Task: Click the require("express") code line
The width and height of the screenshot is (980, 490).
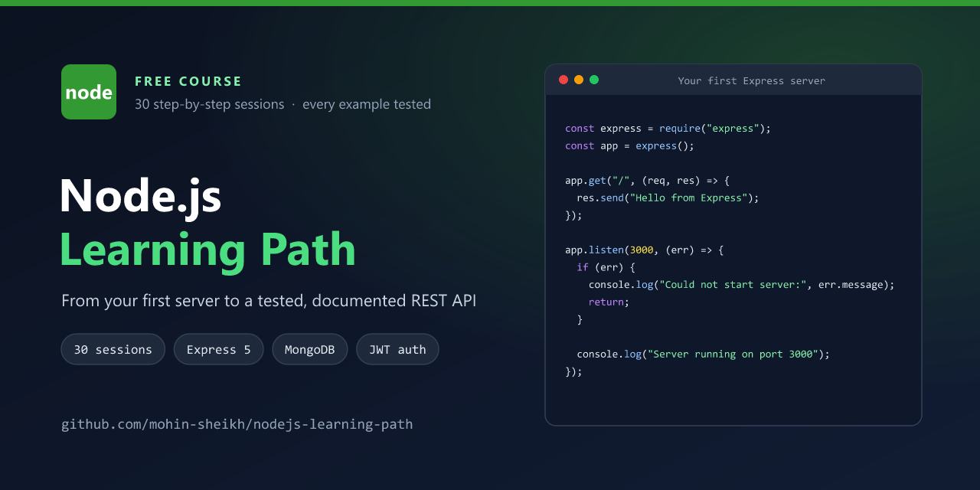Action: [x=668, y=129]
